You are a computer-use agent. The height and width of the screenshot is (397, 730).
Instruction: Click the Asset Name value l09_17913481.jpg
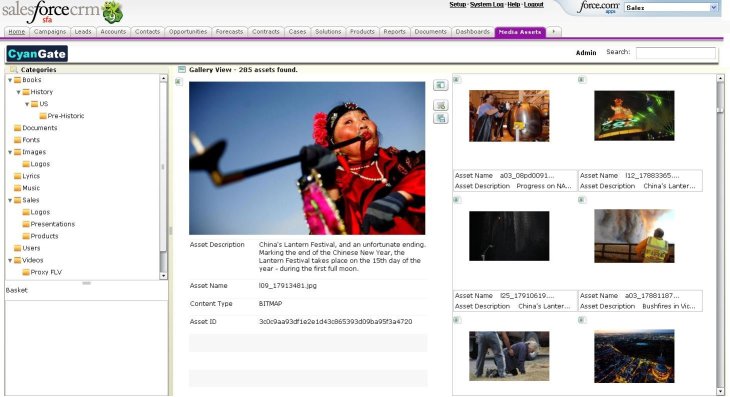pyautogui.click(x=288, y=286)
